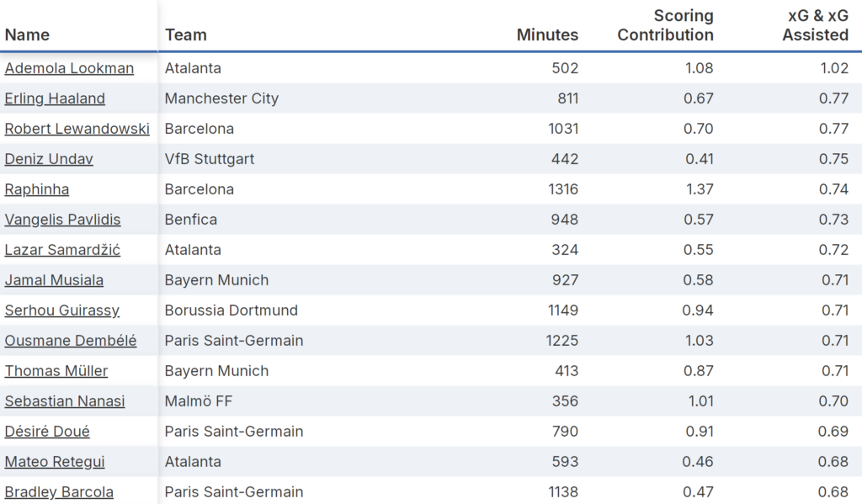The height and width of the screenshot is (504, 862).
Task: Open Bradley Barcola's player link
Action: pos(59,492)
